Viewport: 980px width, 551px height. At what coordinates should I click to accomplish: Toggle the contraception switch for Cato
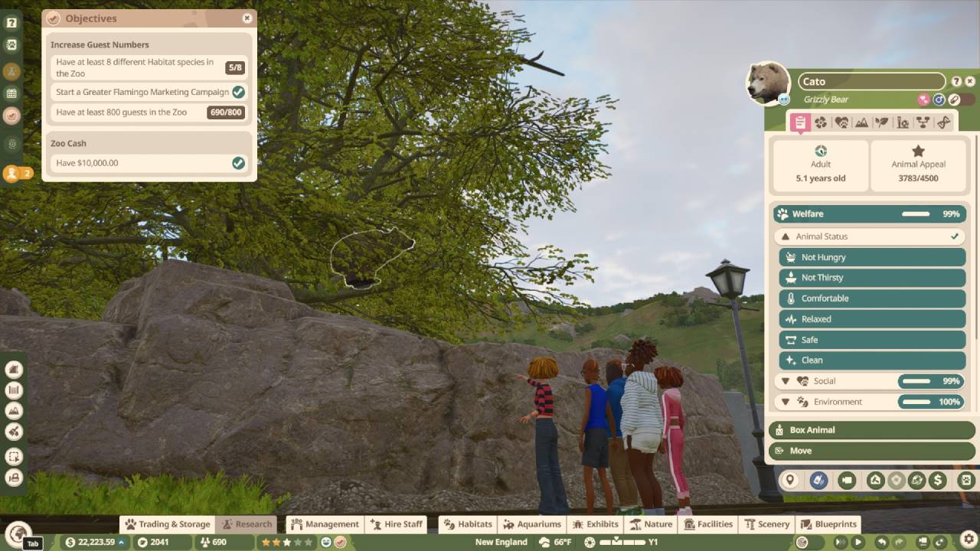(x=962, y=99)
